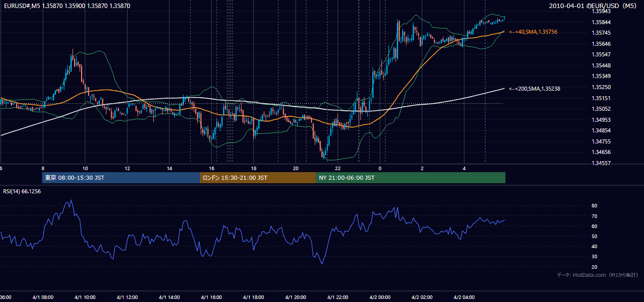The height and width of the screenshot is (302, 644).
Task: Click price level 1.34854 on the axis
Action: [x=601, y=130]
